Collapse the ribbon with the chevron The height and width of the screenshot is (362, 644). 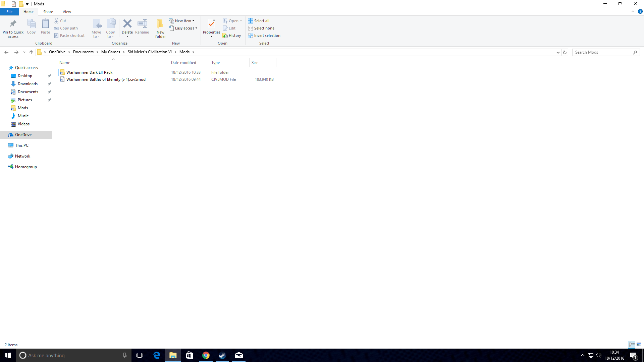click(x=633, y=12)
